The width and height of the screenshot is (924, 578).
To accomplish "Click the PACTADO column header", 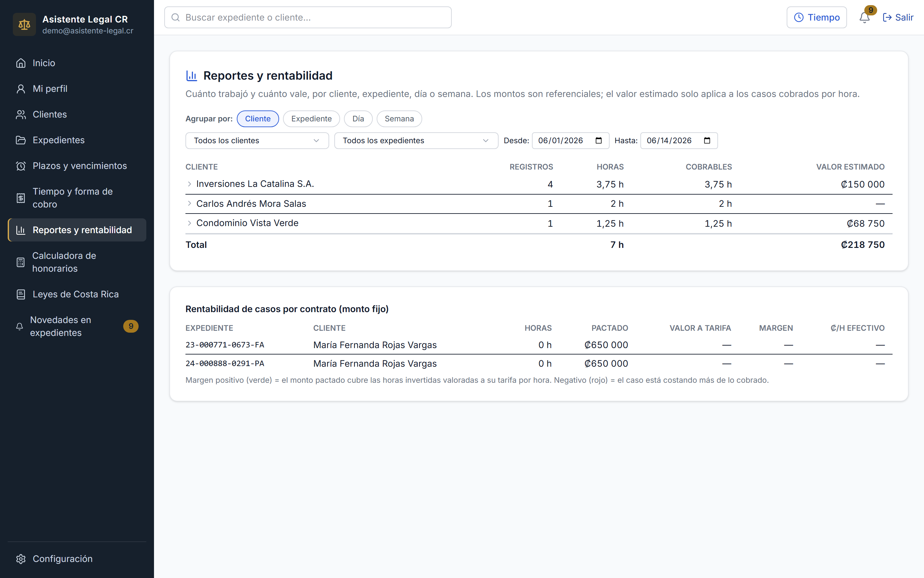I will pyautogui.click(x=610, y=328).
